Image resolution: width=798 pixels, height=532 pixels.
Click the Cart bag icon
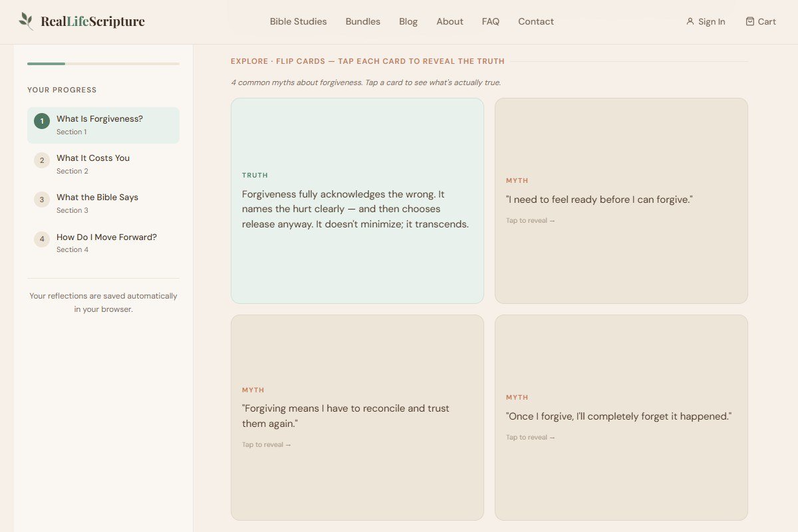pyautogui.click(x=750, y=21)
